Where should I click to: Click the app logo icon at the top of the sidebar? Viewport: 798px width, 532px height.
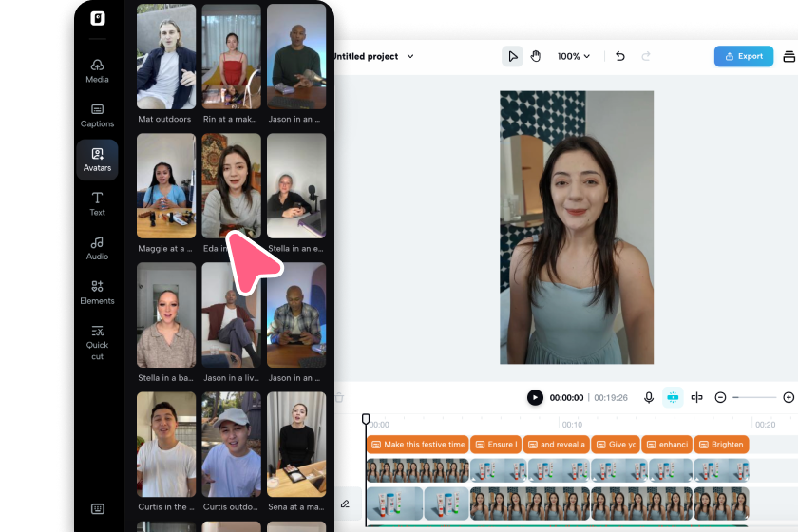point(98,18)
